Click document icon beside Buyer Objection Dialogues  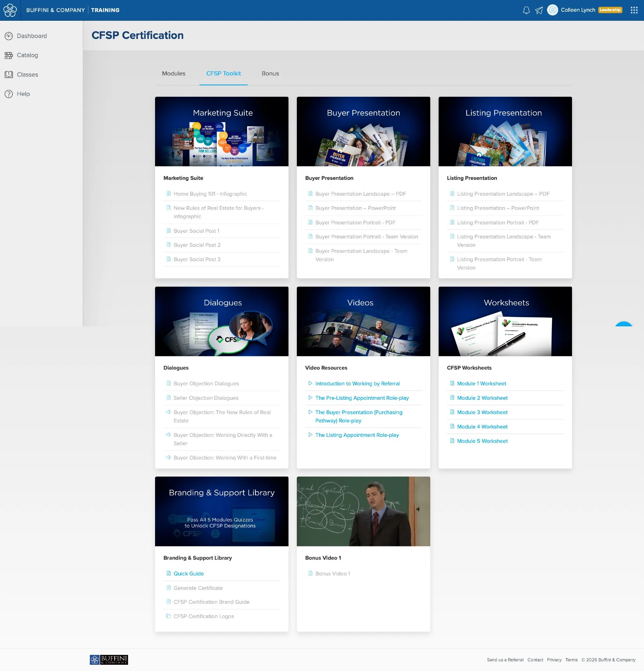pyautogui.click(x=168, y=383)
